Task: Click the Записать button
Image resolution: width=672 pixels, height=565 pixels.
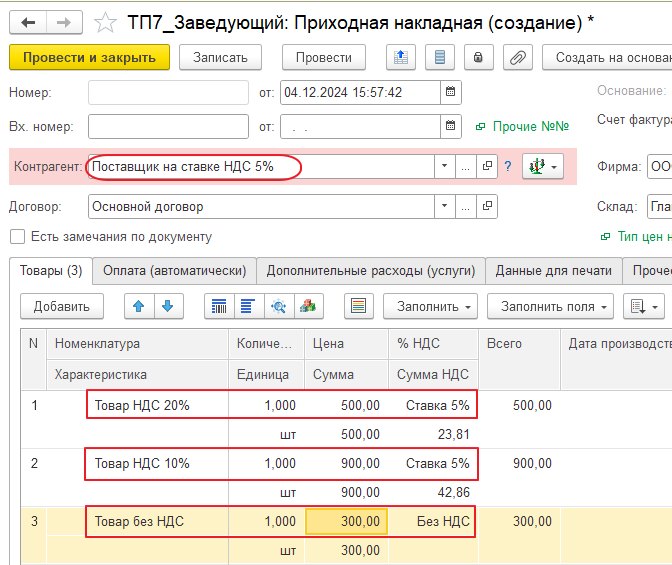Action: [220, 57]
